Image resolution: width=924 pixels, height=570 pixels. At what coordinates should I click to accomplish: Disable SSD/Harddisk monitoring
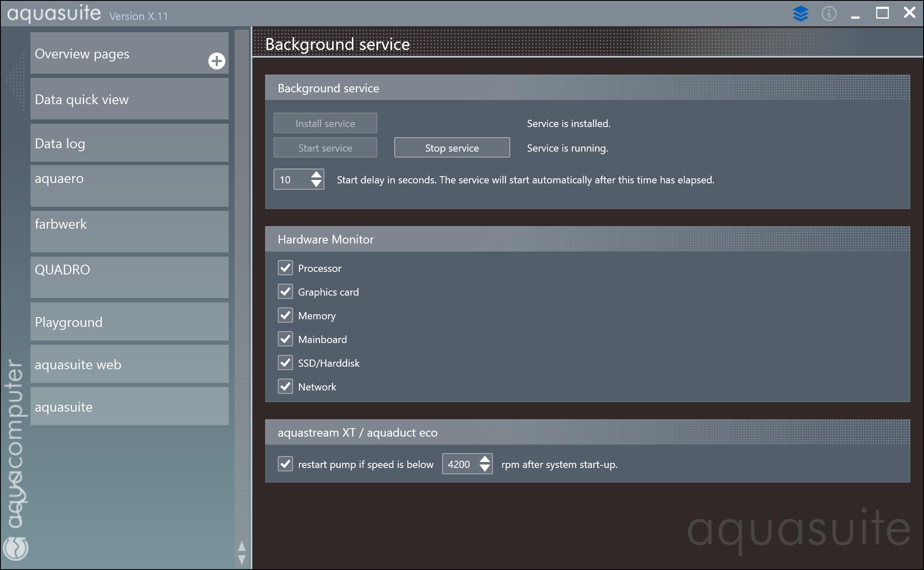click(285, 362)
